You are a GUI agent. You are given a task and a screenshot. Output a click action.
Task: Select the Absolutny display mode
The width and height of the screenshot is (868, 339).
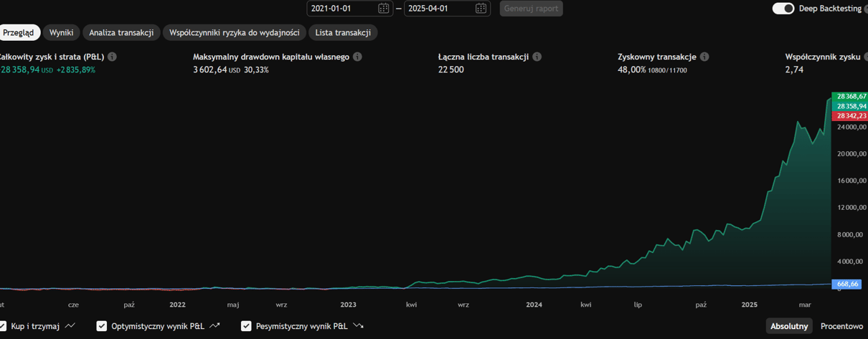click(x=789, y=326)
